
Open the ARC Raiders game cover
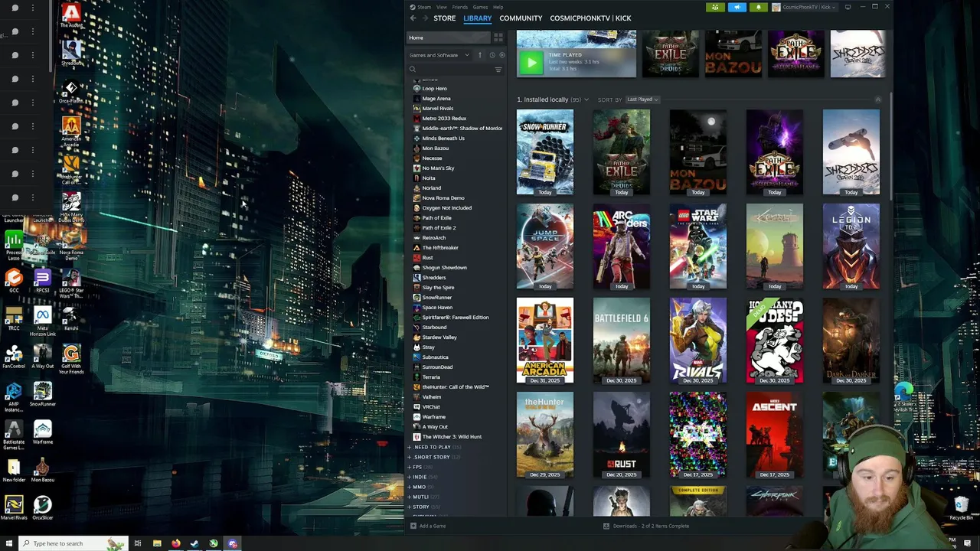pos(621,246)
